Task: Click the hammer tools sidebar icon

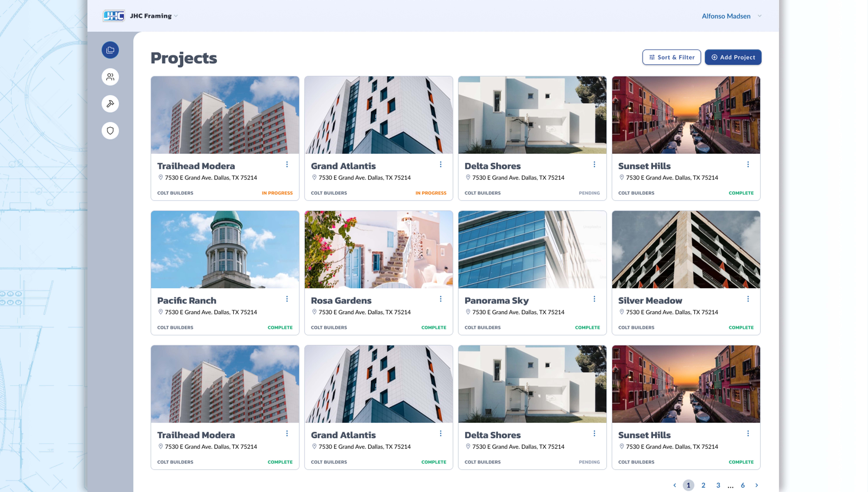Action: 110,104
